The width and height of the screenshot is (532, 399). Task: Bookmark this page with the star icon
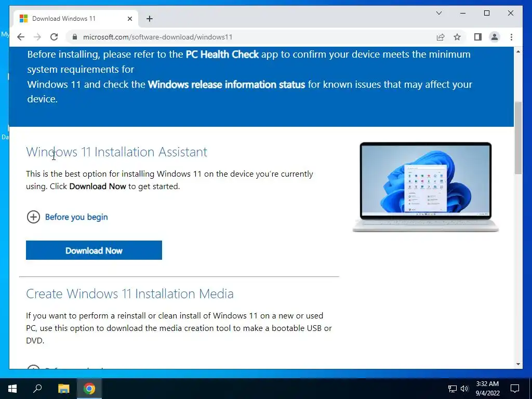(457, 37)
